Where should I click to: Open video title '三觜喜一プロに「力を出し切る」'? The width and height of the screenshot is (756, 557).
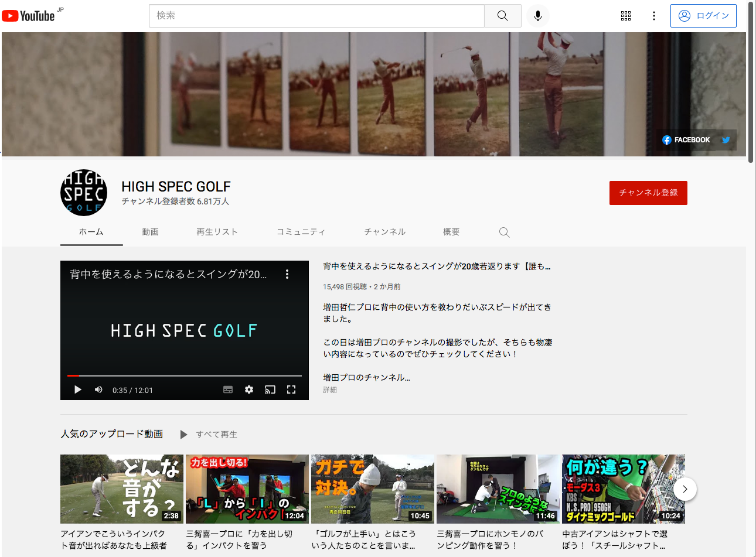tap(239, 540)
